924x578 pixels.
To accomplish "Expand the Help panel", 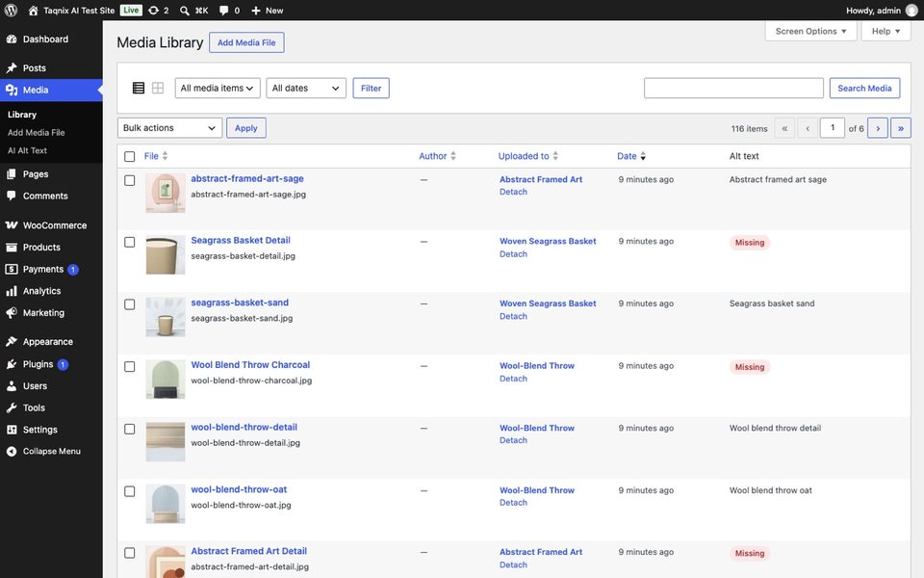I will (x=885, y=31).
